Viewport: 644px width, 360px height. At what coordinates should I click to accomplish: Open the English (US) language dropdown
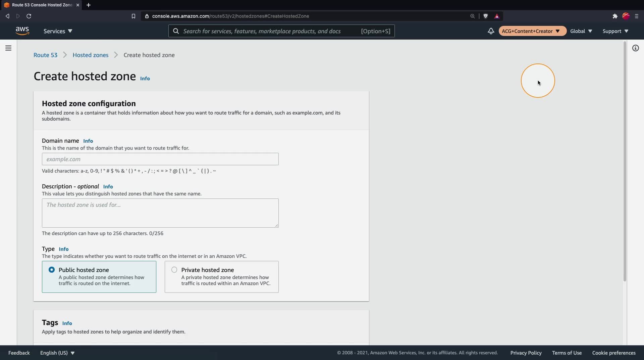pos(57,353)
